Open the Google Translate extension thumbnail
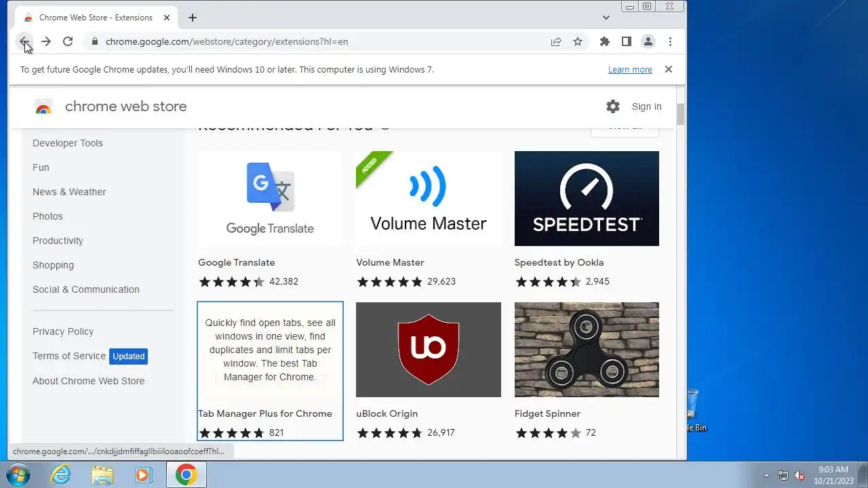The image size is (868, 488). (270, 199)
